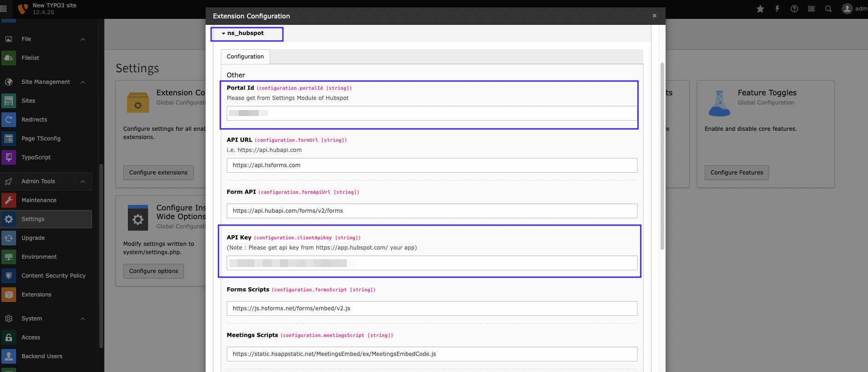This screenshot has width=868, height=372.
Task: Select the Settings gear icon in sidebar
Action: [9, 219]
